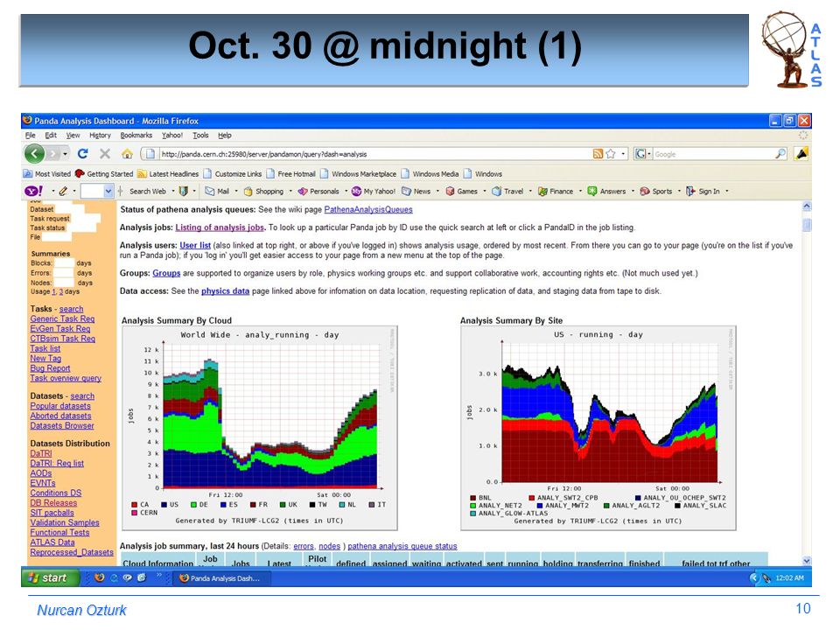Open the Tools menu
This screenshot has width=840, height=630.
coord(200,136)
